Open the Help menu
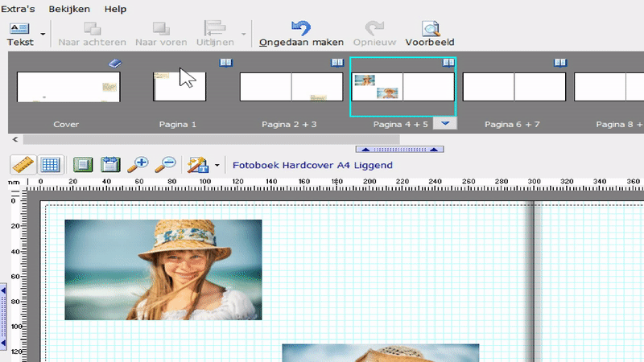The width and height of the screenshot is (644, 362). pyautogui.click(x=115, y=9)
